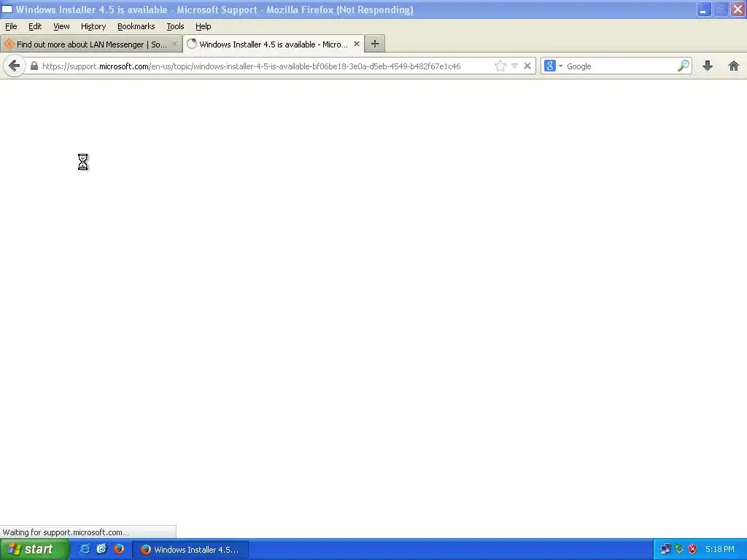
Task: Click the red security shield tray icon
Action: coord(692,550)
